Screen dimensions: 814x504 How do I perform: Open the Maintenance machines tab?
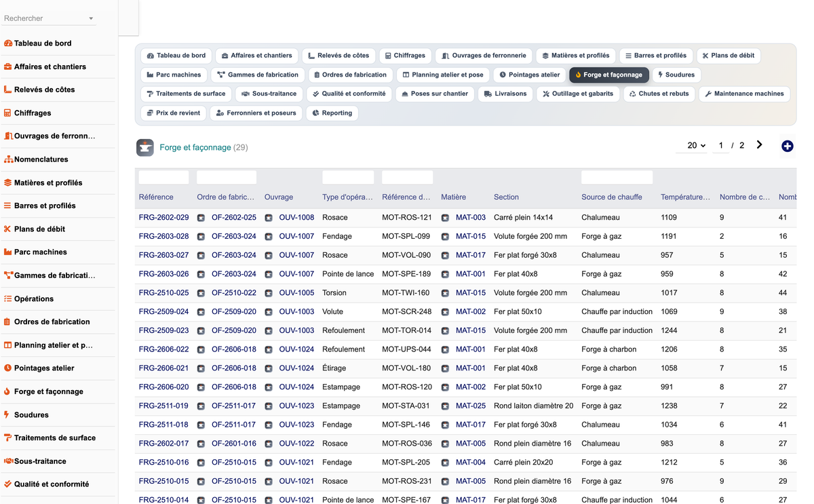click(744, 94)
